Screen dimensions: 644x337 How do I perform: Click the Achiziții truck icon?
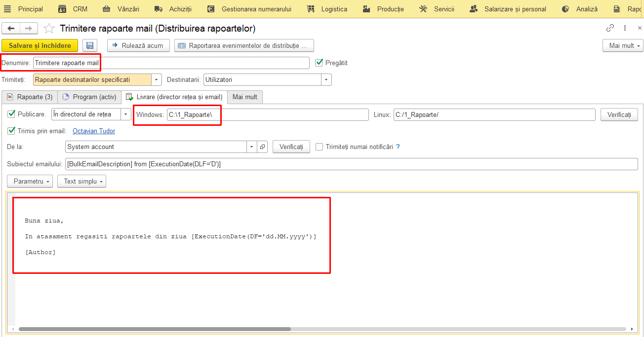(x=159, y=9)
